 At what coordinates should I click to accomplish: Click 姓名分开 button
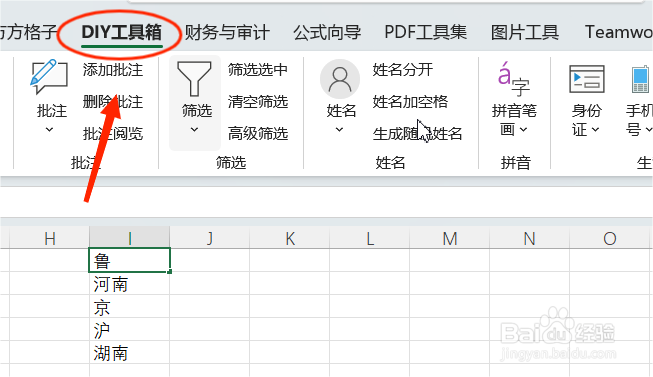pyautogui.click(x=403, y=70)
